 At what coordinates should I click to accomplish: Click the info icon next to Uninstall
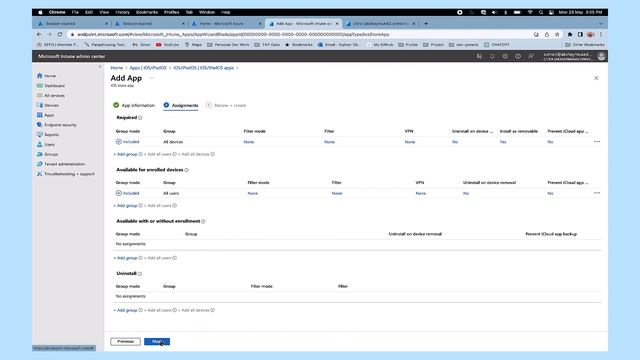pyautogui.click(x=140, y=274)
